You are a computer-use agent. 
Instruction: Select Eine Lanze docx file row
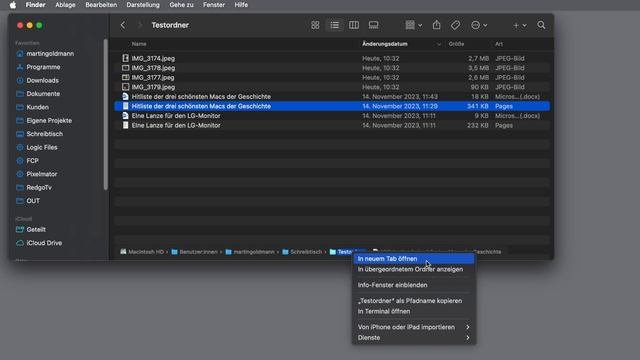coord(332,116)
